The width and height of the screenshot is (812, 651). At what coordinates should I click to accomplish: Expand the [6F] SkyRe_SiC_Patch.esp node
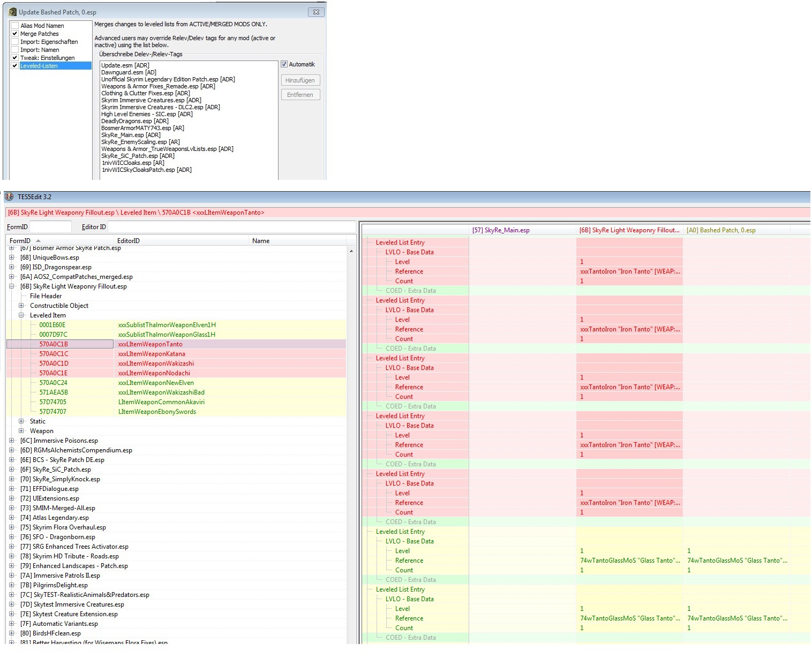click(x=12, y=470)
